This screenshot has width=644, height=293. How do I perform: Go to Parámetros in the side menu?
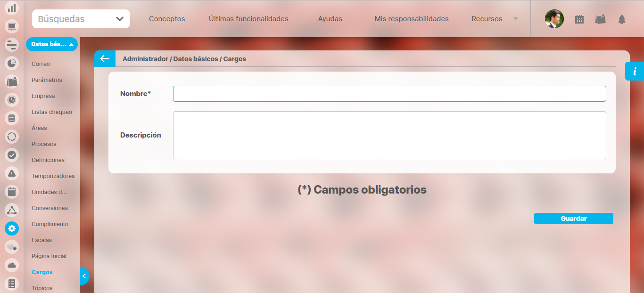tap(47, 80)
